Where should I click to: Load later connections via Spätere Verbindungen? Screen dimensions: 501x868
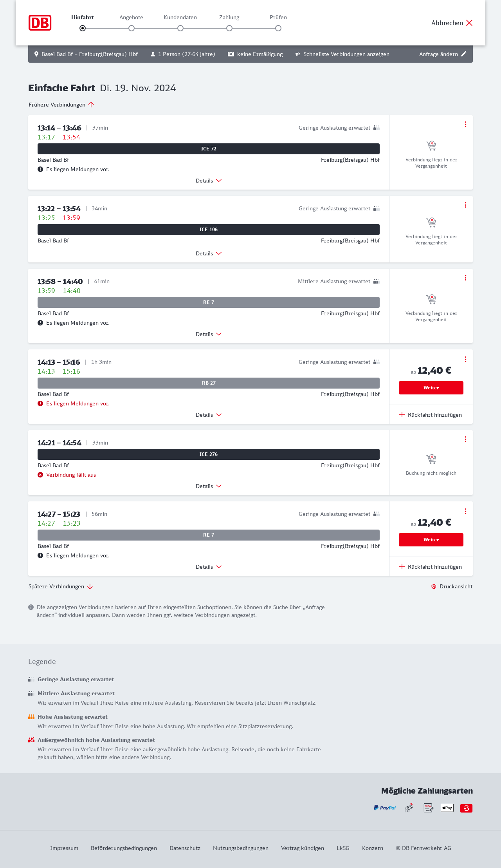60,586
